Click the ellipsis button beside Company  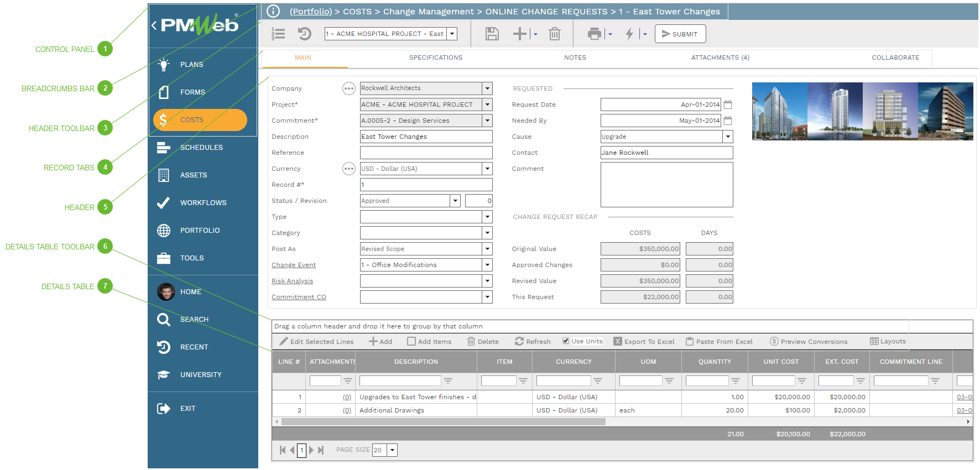tap(348, 88)
